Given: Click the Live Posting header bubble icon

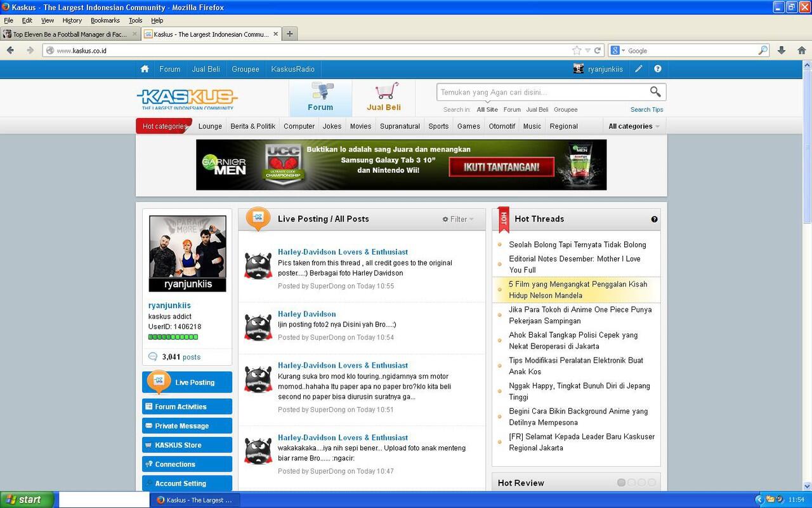Looking at the screenshot, I should tap(258, 218).
